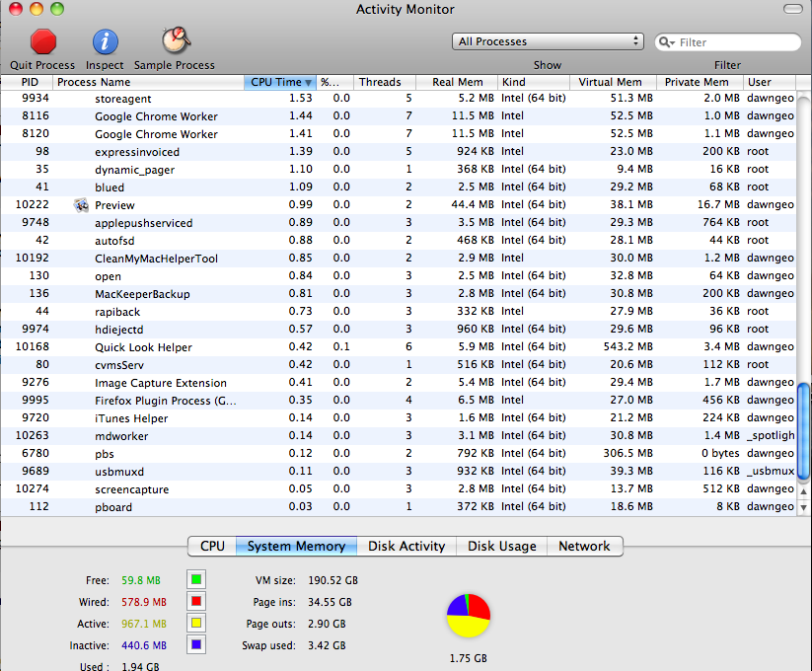Select Google Chrome Worker PID 8120 row

[399, 133]
